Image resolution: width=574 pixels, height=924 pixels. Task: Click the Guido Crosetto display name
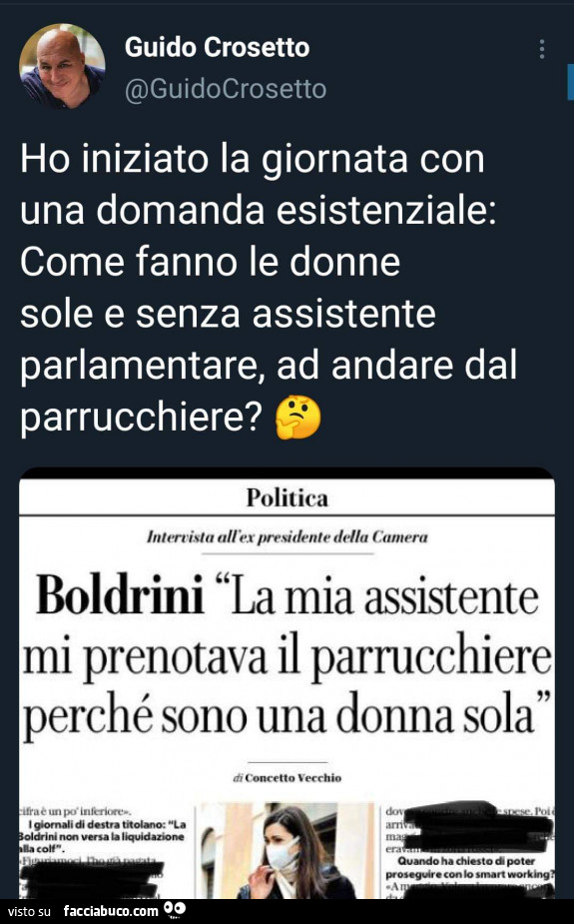tap(217, 47)
